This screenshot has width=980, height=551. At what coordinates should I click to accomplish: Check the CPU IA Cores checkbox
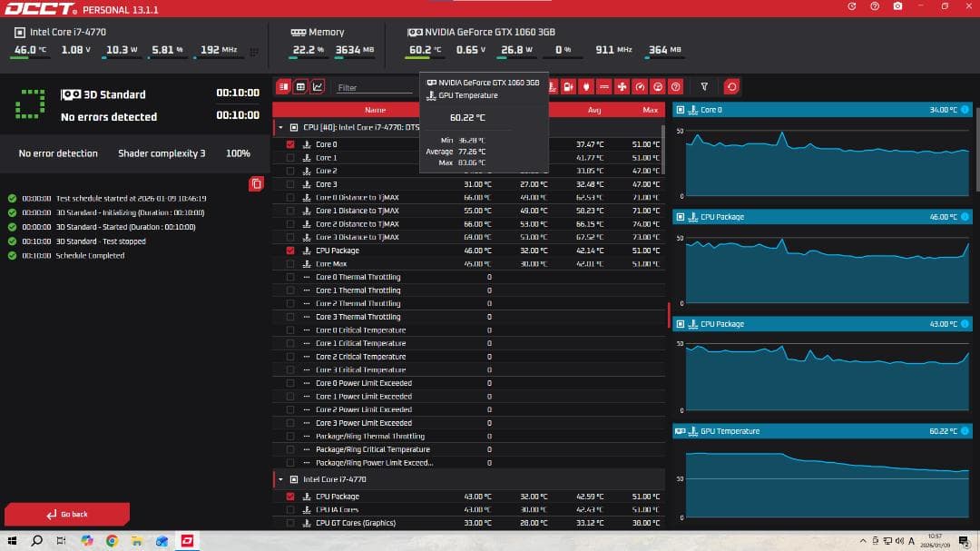(290, 510)
